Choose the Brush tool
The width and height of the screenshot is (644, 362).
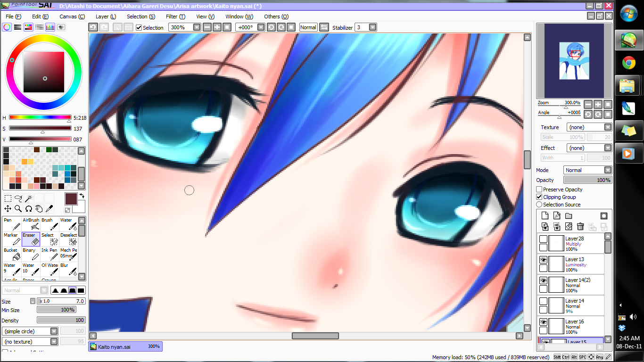(x=50, y=224)
